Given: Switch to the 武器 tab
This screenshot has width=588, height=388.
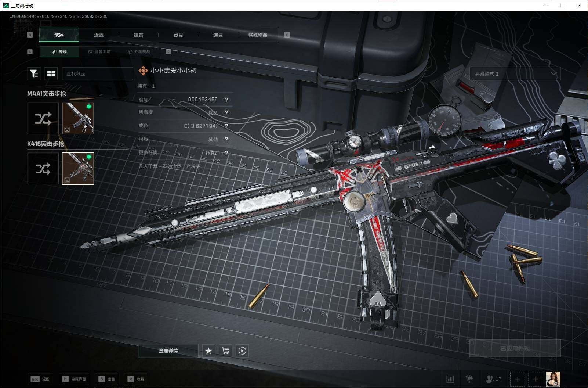Looking at the screenshot, I should pos(59,35).
